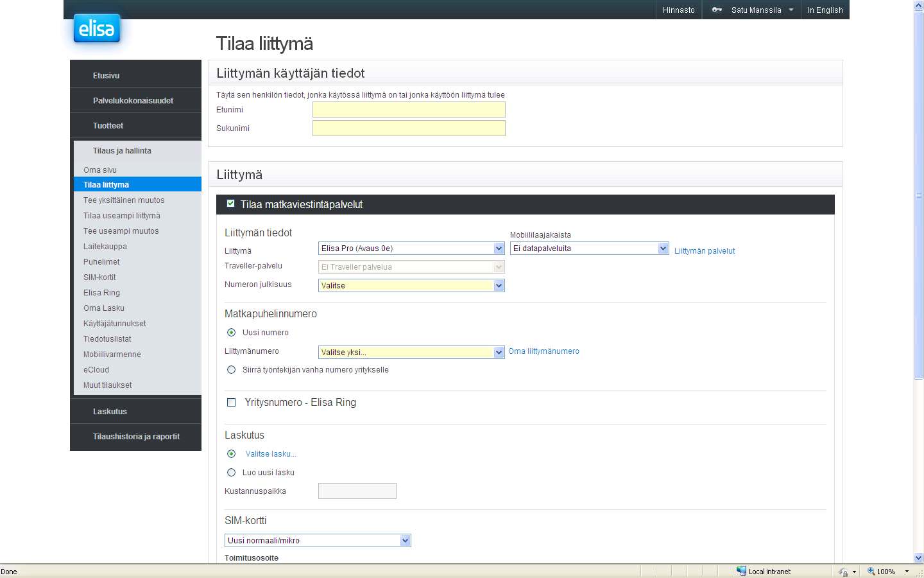Select the Uusi numero radio button

(231, 332)
